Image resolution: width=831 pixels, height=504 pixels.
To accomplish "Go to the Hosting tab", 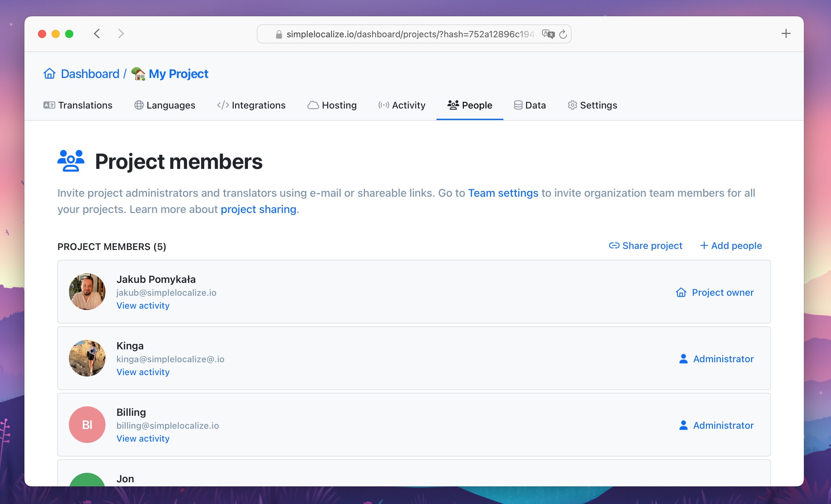I will click(332, 105).
